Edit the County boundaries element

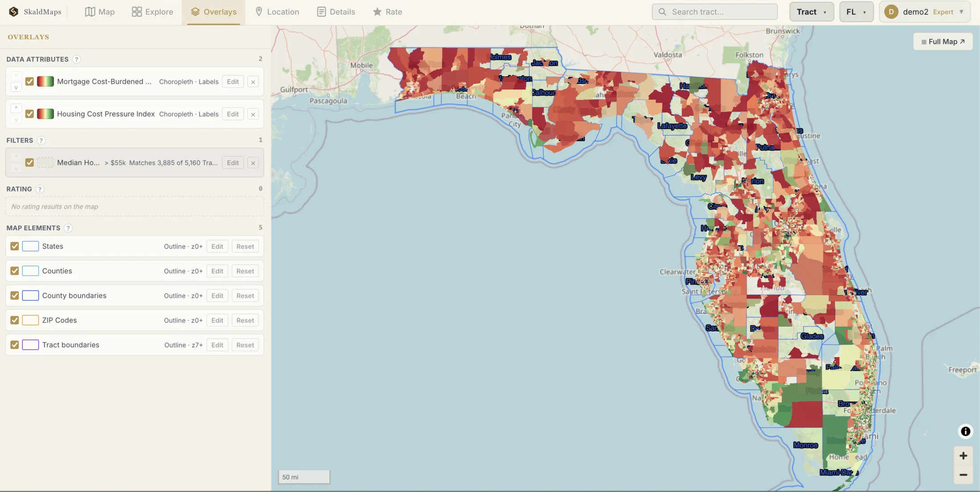coord(217,296)
